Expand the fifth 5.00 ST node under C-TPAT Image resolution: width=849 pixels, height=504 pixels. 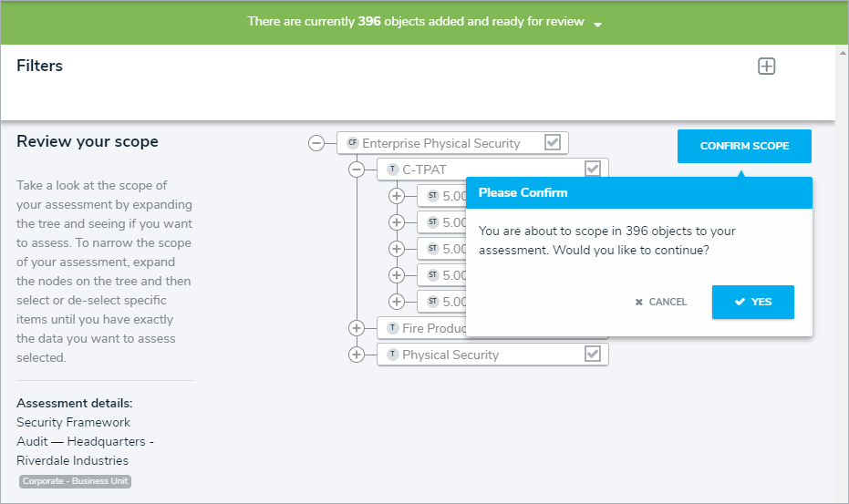(x=397, y=302)
